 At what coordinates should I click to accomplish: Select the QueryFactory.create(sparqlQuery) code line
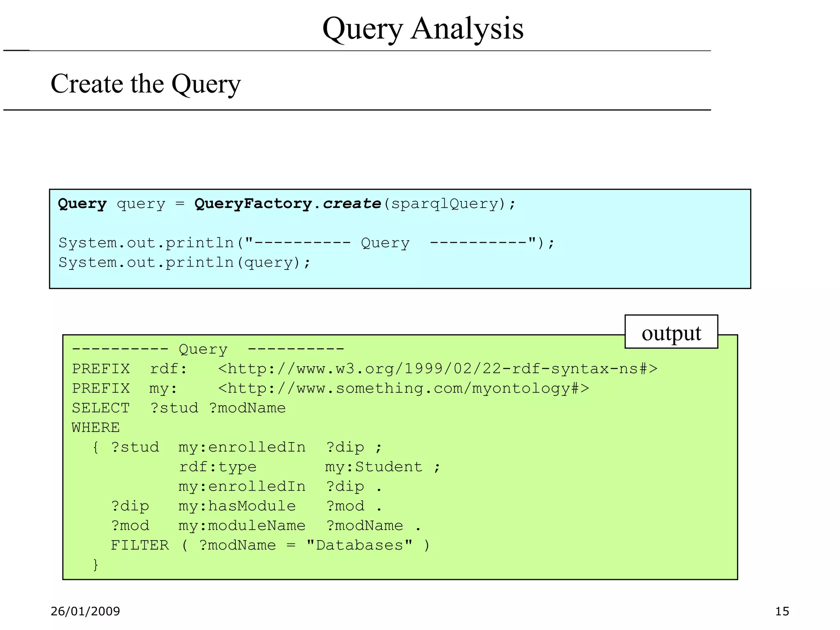(x=287, y=204)
